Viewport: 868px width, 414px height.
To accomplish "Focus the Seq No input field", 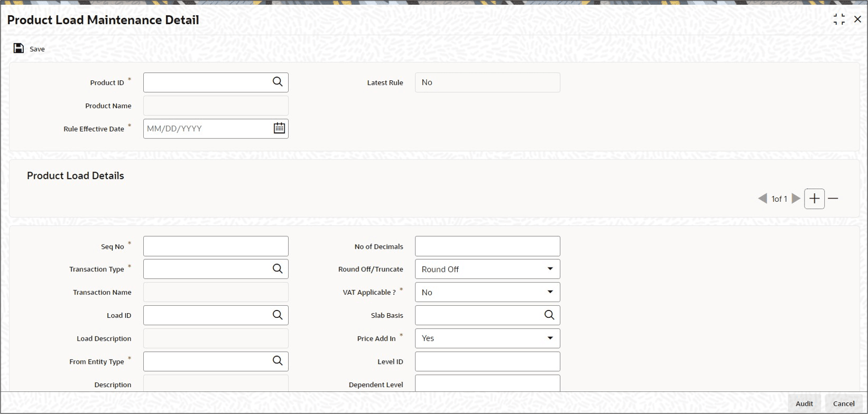I will coord(216,246).
